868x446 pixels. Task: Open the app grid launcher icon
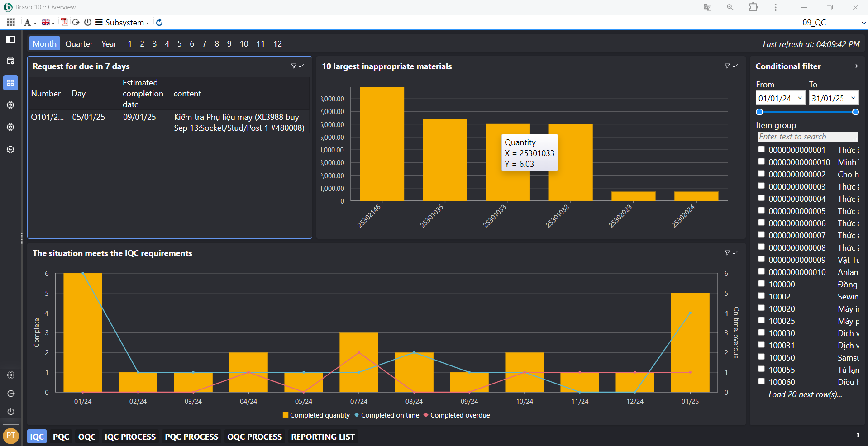(11, 22)
